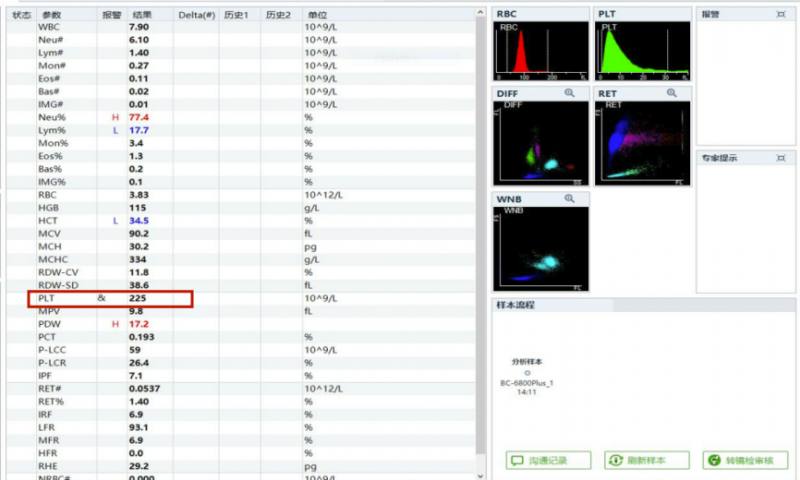Screen dimensions: 800x480
Task: Select the Mon# parameter row
Action: point(241,66)
